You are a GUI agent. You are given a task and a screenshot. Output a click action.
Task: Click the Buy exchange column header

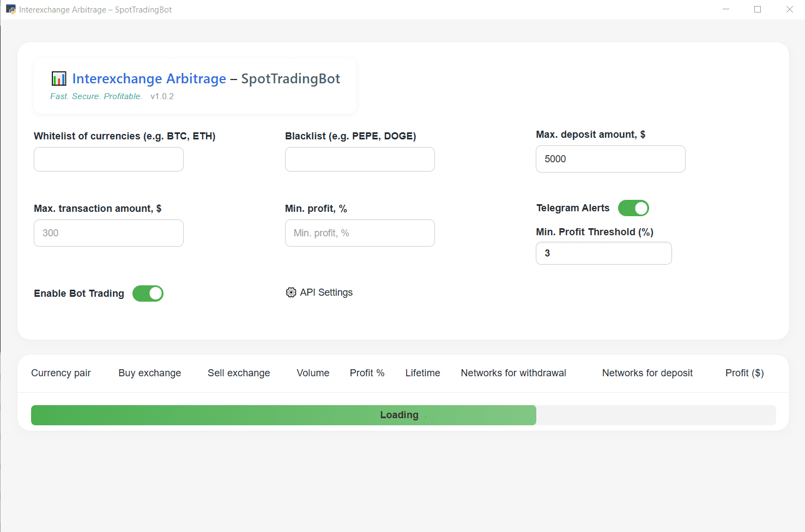click(x=150, y=373)
